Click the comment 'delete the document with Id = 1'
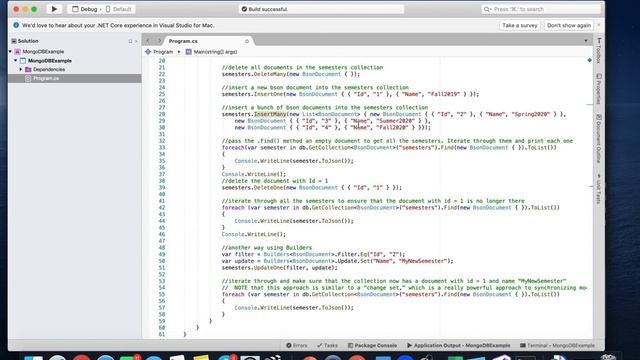Viewport: 640px width, 360px height. [275, 181]
